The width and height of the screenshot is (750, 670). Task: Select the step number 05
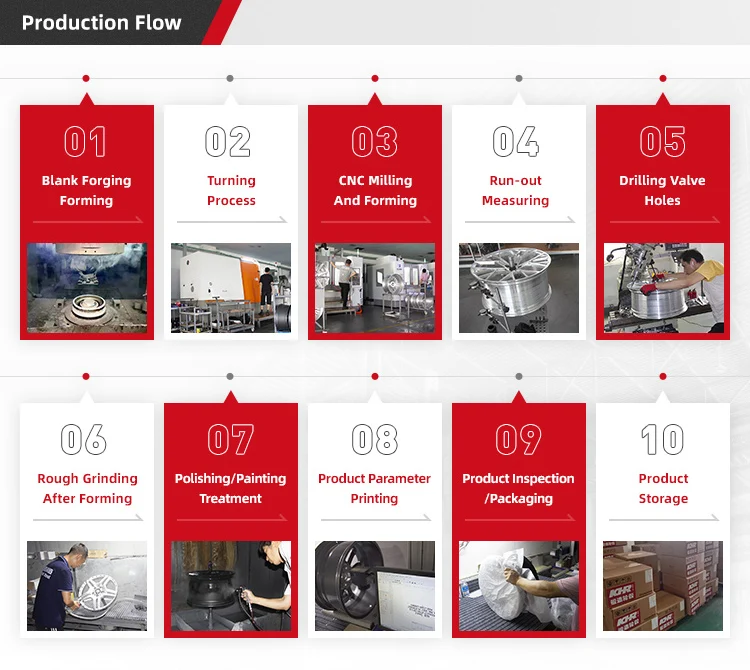click(662, 142)
